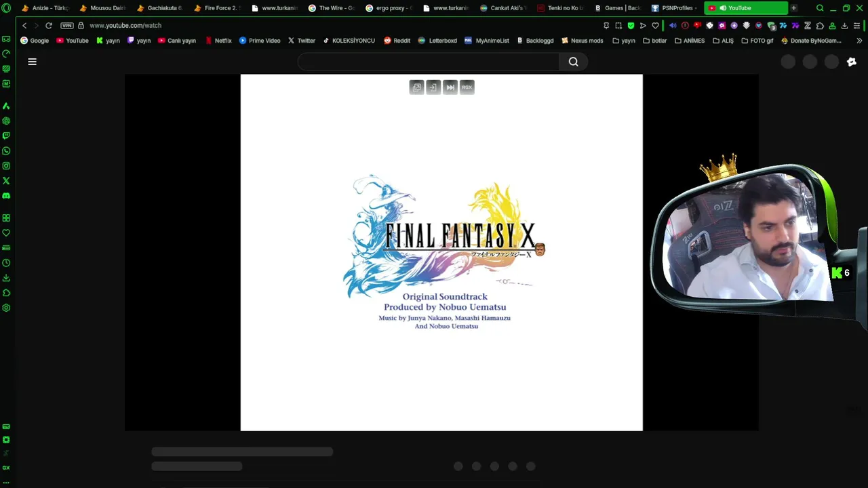Open MyAnimeList bookmark

point(487,41)
